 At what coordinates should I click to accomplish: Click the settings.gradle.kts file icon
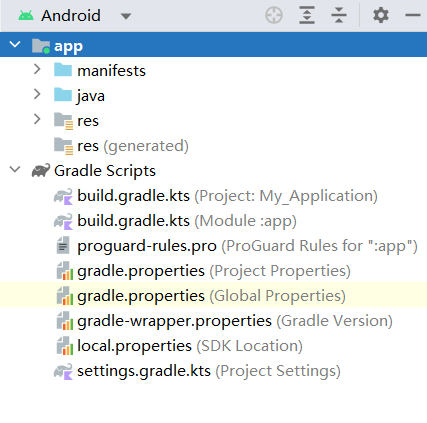[63, 371]
